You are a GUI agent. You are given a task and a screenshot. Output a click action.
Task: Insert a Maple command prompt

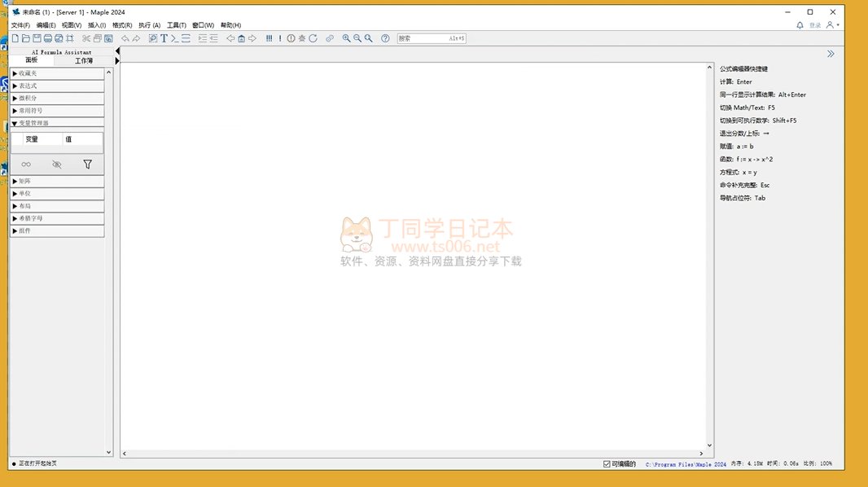pos(174,38)
